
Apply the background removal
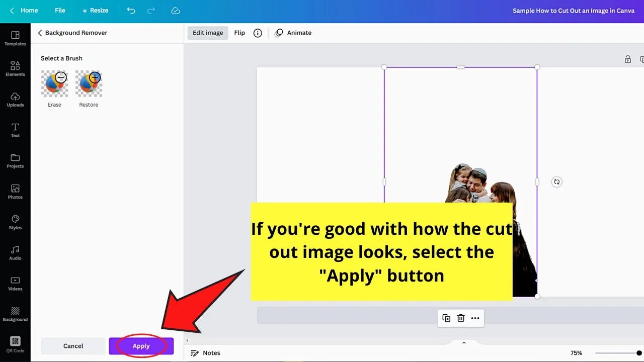(141, 346)
